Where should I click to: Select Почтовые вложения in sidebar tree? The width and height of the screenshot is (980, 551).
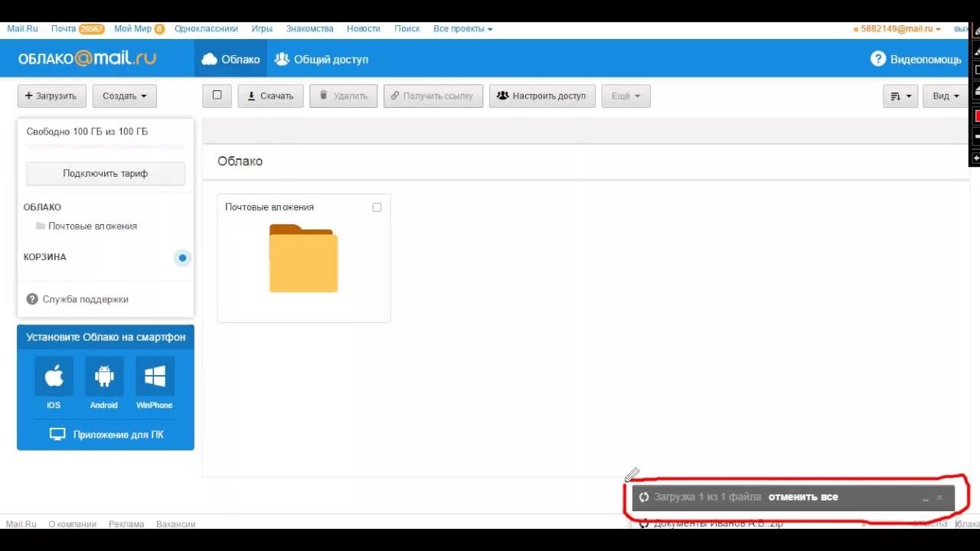point(93,227)
